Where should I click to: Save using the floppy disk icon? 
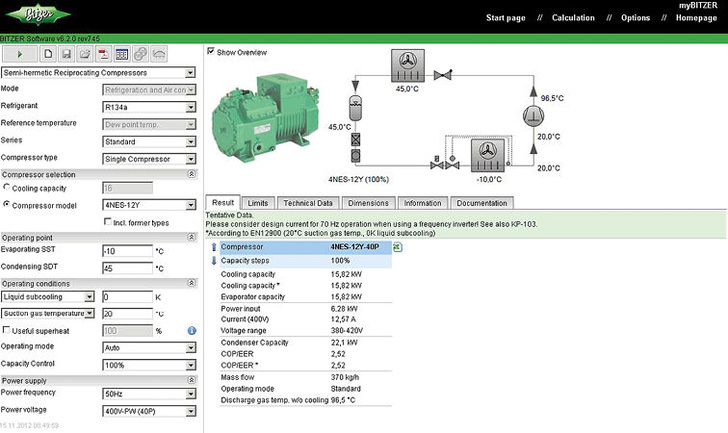pos(66,54)
